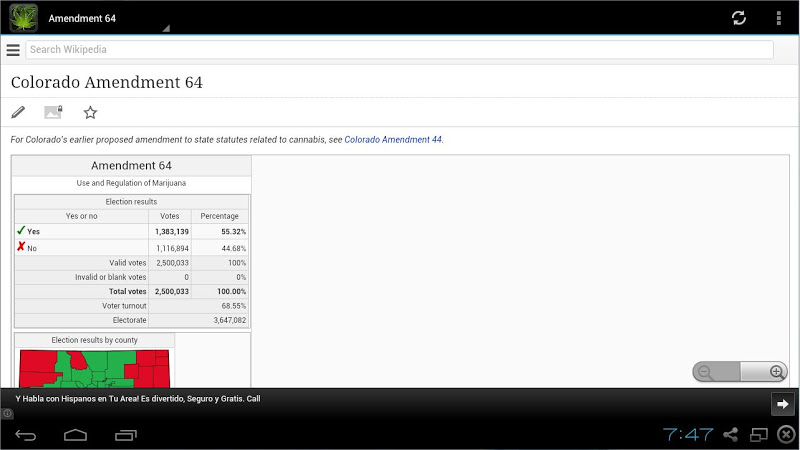Image resolution: width=800 pixels, height=450 pixels.
Task: Click the Total votes label
Action: tap(128, 291)
